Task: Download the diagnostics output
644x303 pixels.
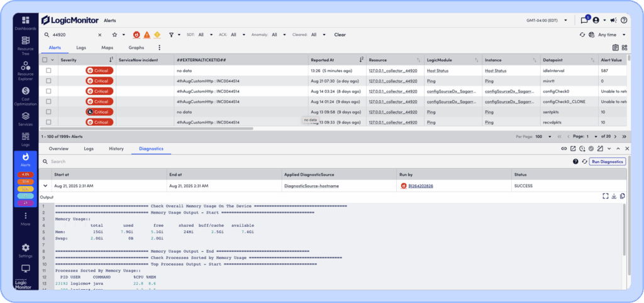Action: coord(614,197)
